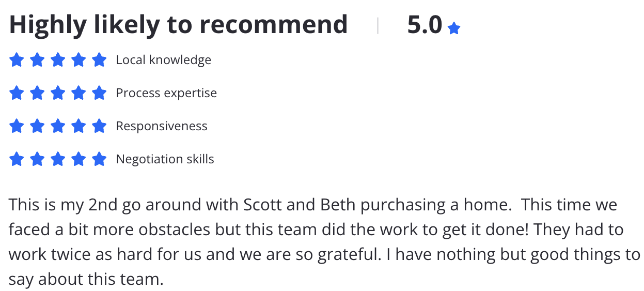Click the Process expertise label
The image size is (644, 291).
pyautogui.click(x=166, y=94)
